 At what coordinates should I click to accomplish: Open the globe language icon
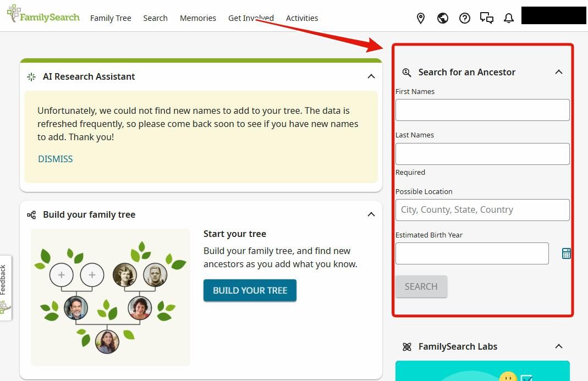pyautogui.click(x=442, y=18)
